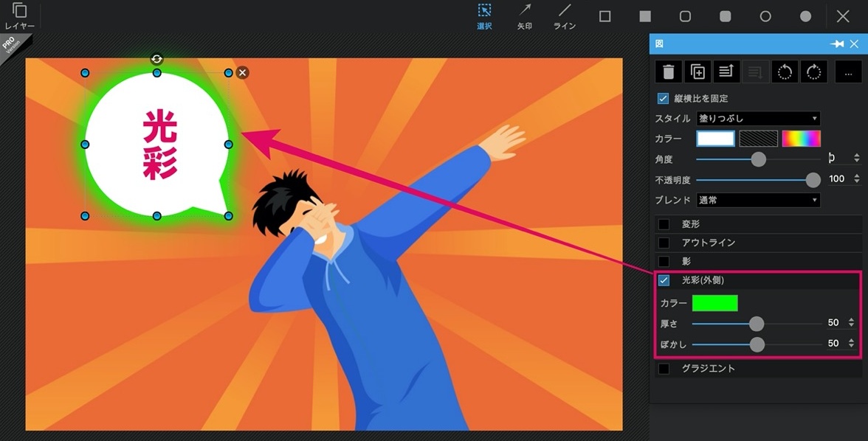Activate the 選択 selection tool
The height and width of the screenshot is (441, 868).
484,16
